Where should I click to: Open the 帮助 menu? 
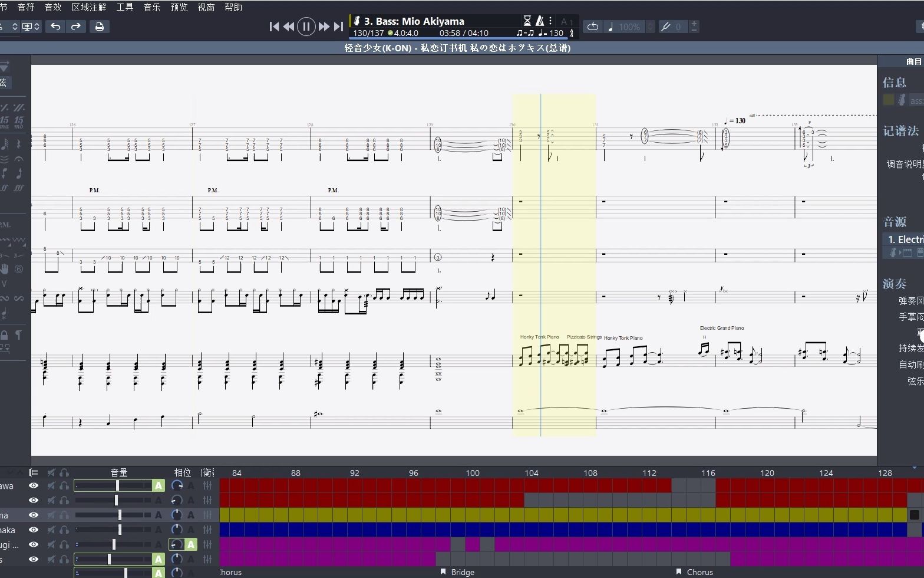(233, 7)
